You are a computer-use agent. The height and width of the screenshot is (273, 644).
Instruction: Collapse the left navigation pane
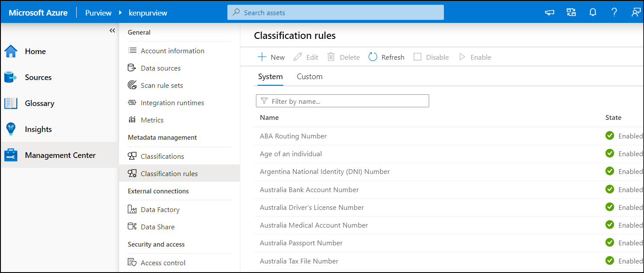click(x=112, y=31)
